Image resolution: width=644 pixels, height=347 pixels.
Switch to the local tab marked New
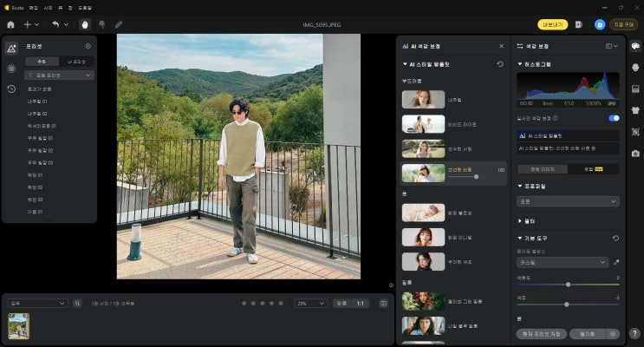[594, 169]
